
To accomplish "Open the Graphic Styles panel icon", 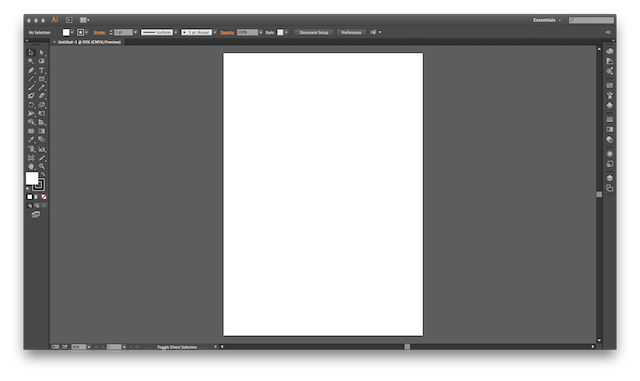I will [x=610, y=164].
